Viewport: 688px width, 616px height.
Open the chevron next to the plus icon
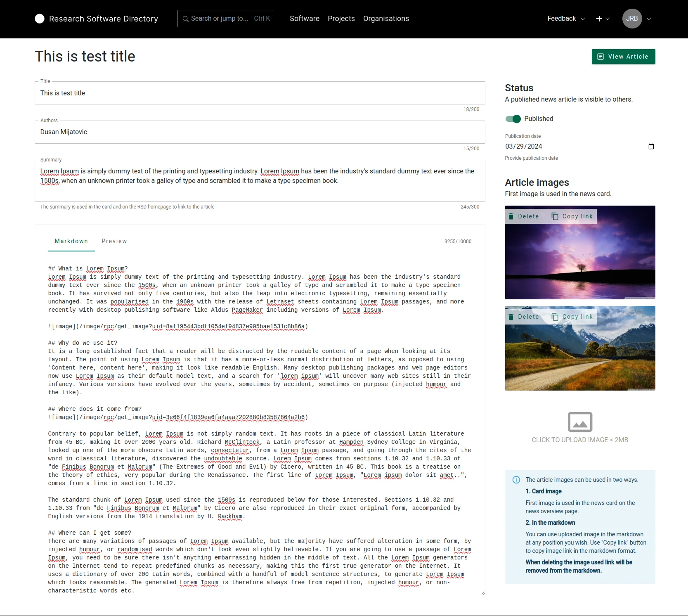(608, 19)
